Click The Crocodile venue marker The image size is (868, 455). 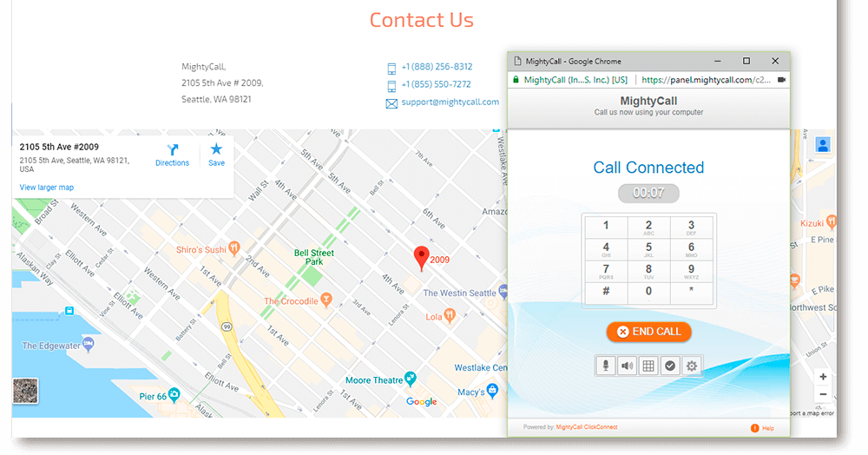coord(326,300)
